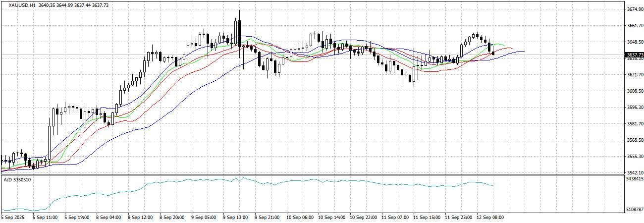Click price axis label 3542.10

coord(635,173)
